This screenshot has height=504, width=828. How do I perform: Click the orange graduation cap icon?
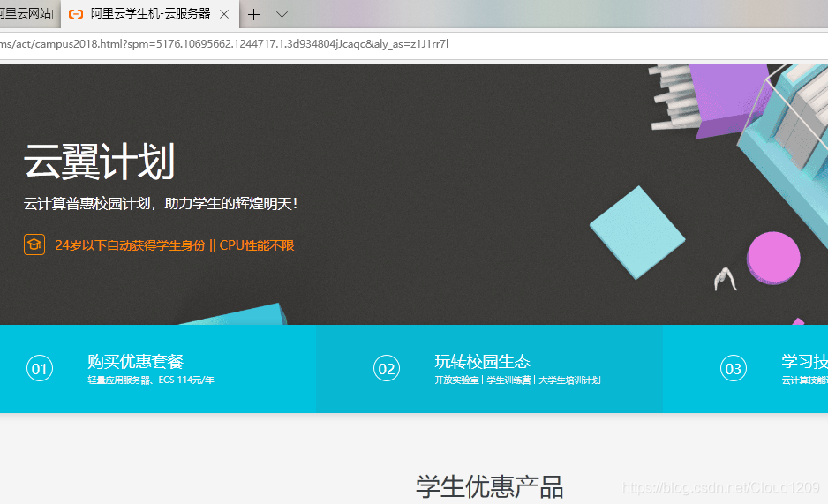click(x=34, y=244)
